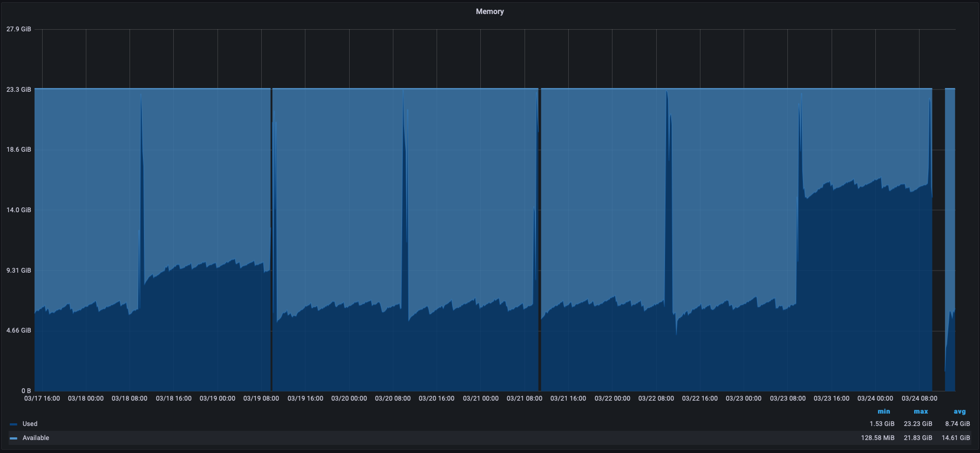This screenshot has width=980, height=453.
Task: Click the 18.6 GiB y-axis label
Action: tap(19, 150)
